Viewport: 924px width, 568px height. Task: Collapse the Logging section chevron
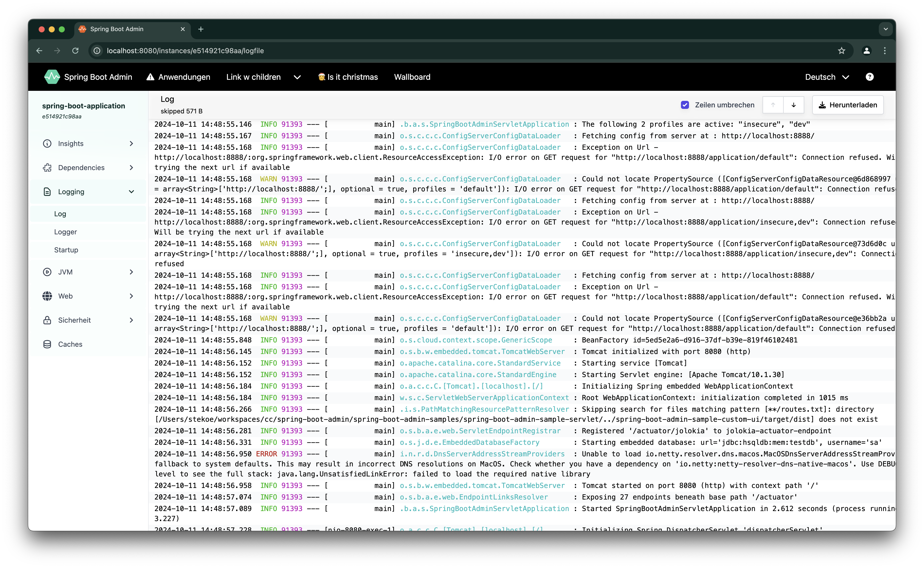coord(131,192)
